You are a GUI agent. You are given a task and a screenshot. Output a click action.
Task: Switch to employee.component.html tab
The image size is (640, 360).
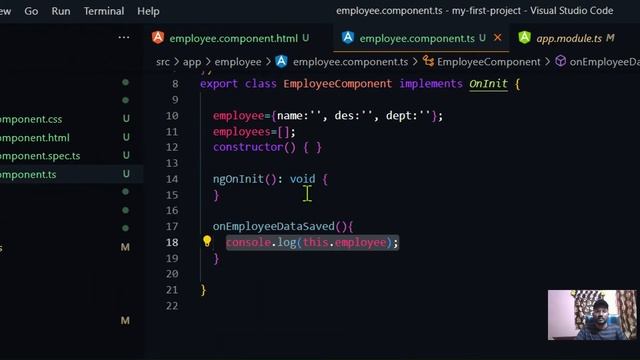pyautogui.click(x=233, y=38)
